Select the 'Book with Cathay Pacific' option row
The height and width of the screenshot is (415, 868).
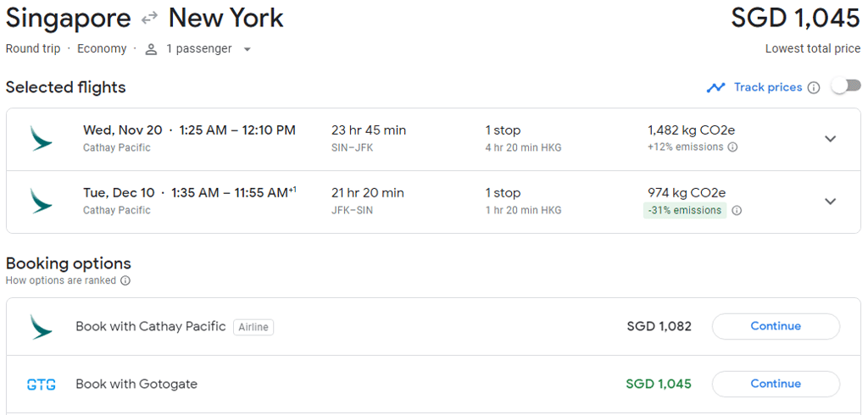(x=151, y=326)
